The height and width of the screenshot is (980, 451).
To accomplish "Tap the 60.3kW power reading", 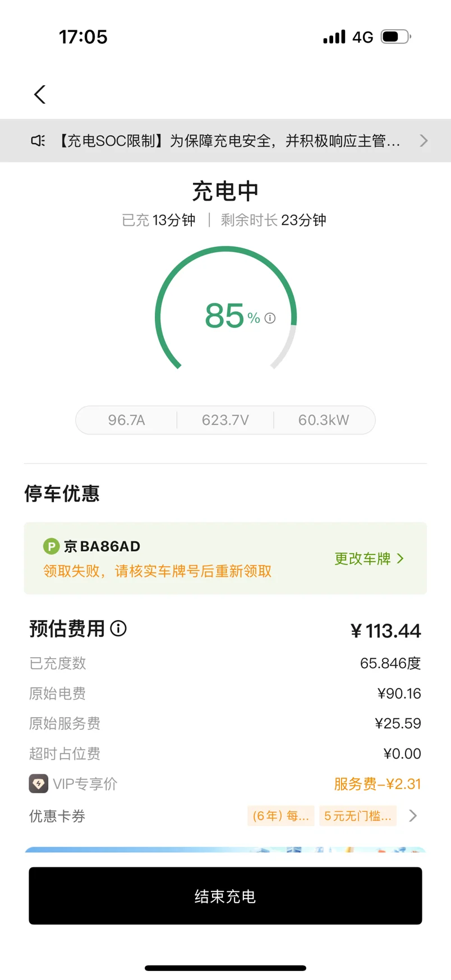I will coord(324,420).
